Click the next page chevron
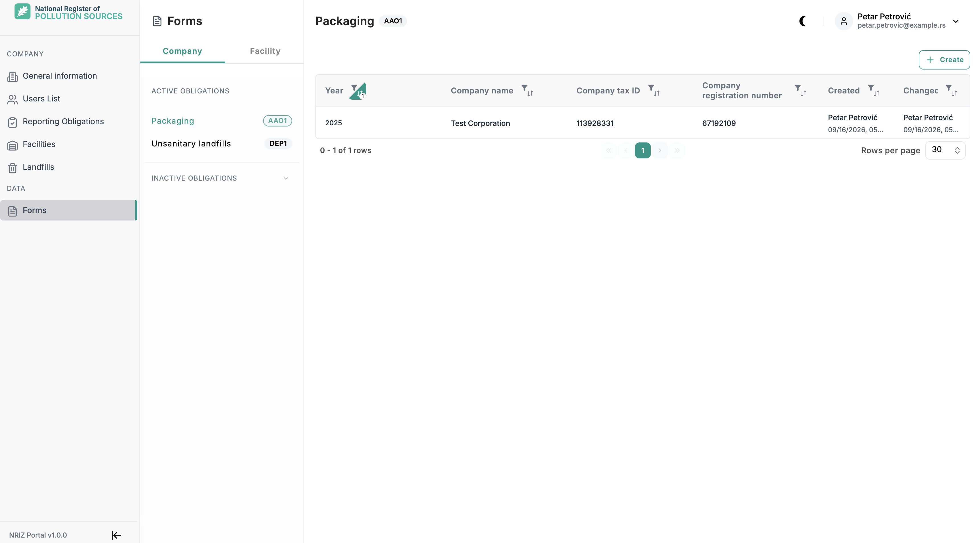The height and width of the screenshot is (543, 980). [x=660, y=150]
